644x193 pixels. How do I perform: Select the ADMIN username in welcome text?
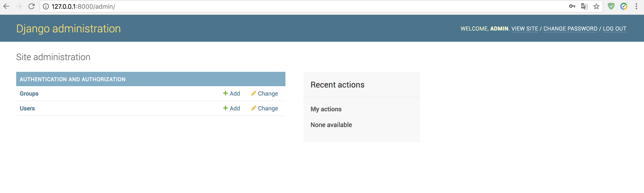click(499, 29)
